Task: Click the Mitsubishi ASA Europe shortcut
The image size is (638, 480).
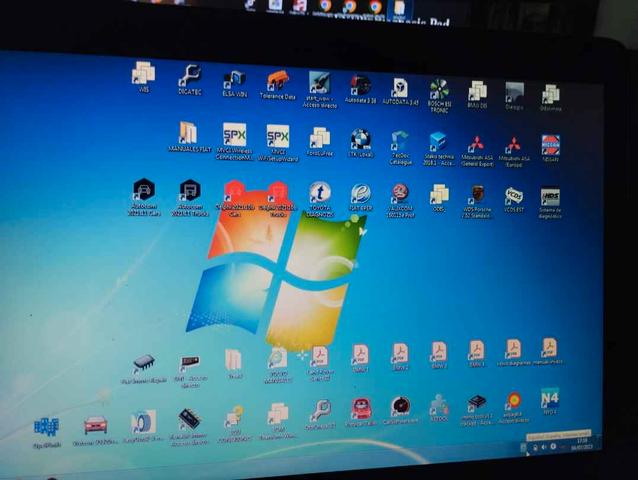Action: [513, 146]
